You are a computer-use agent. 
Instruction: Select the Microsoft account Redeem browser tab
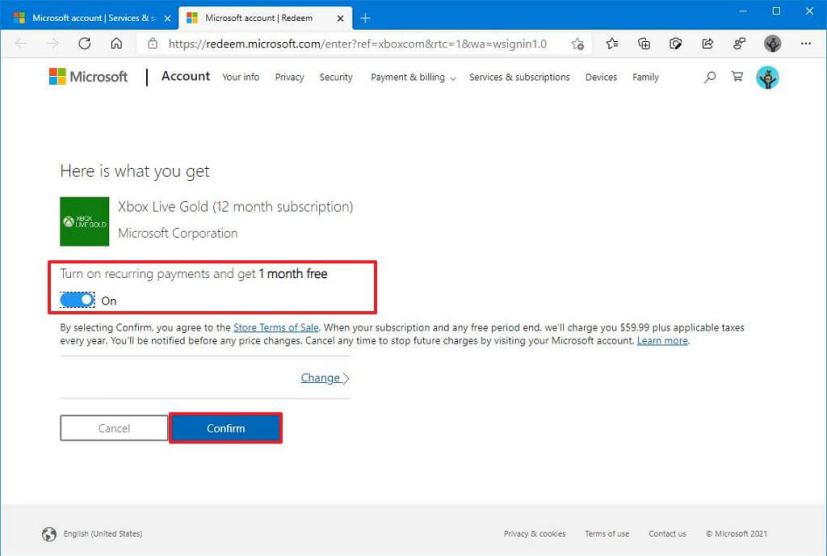[265, 18]
